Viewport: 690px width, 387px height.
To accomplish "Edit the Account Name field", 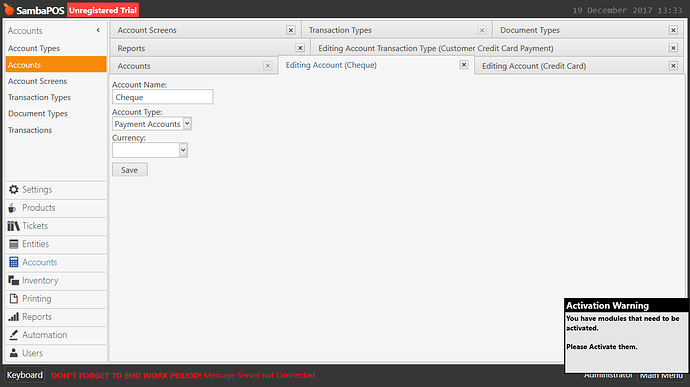I will [162, 97].
